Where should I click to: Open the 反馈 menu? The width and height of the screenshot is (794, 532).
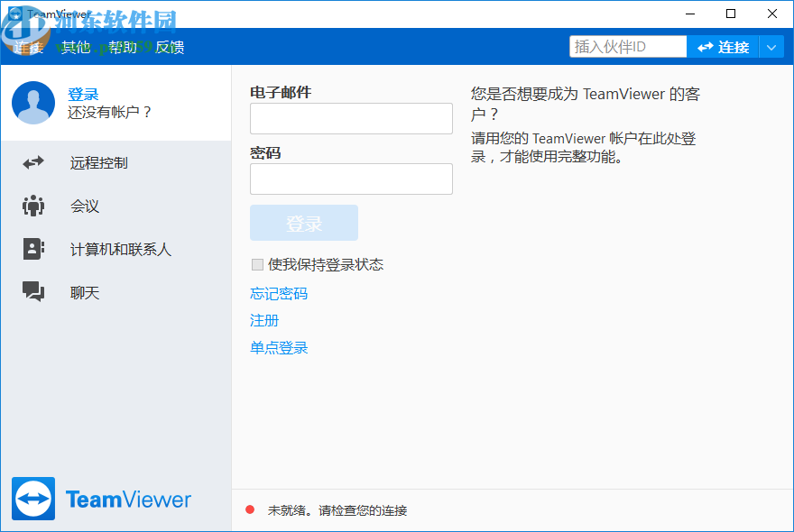pyautogui.click(x=171, y=47)
